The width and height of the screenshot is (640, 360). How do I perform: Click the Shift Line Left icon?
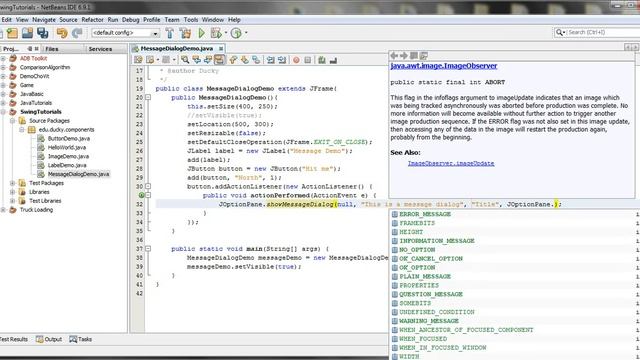point(271,60)
